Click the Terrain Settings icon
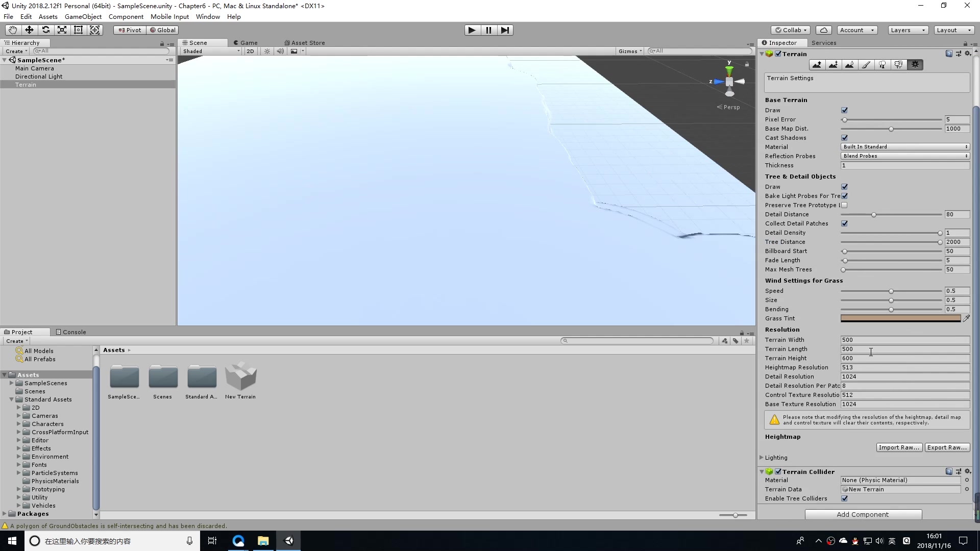Image resolution: width=980 pixels, height=551 pixels. (x=915, y=64)
